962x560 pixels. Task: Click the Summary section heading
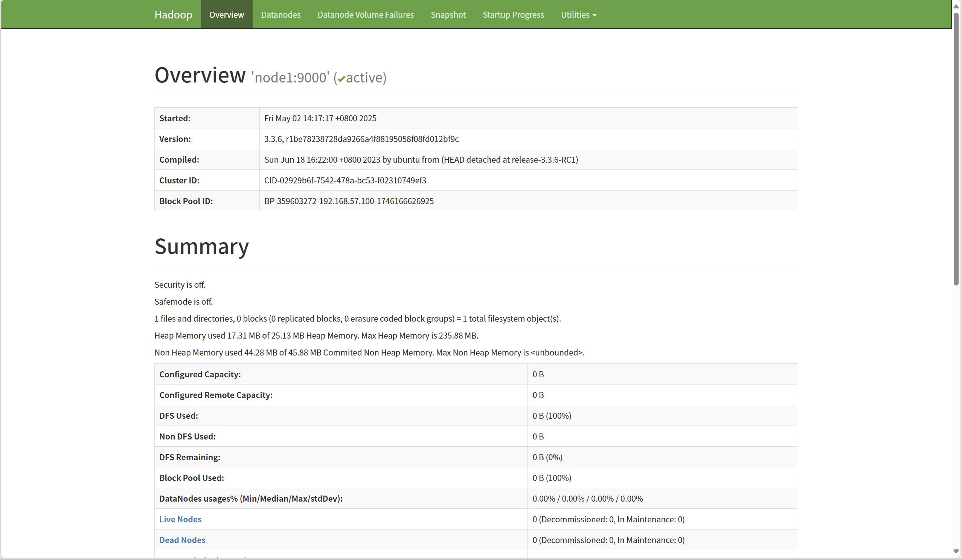tap(201, 246)
